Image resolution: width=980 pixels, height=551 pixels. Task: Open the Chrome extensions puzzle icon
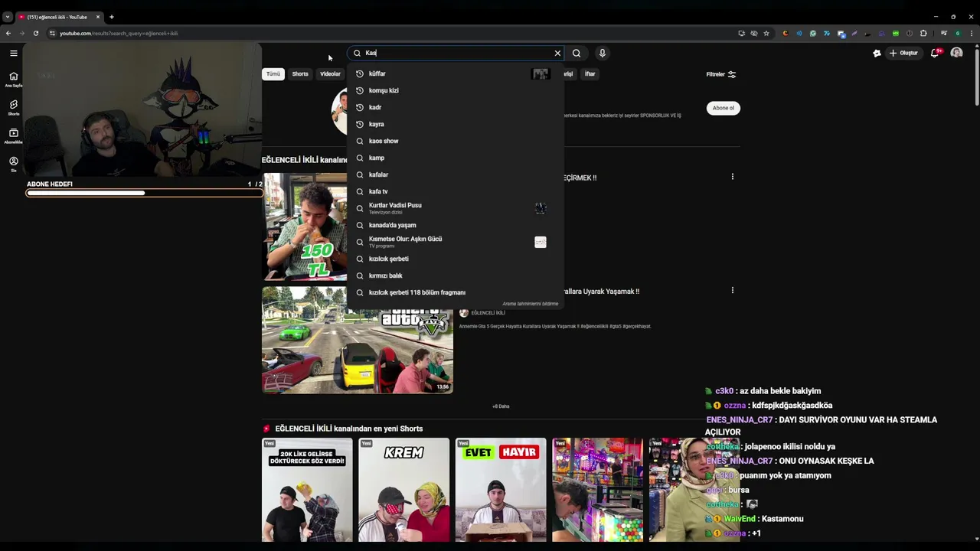pyautogui.click(x=923, y=33)
